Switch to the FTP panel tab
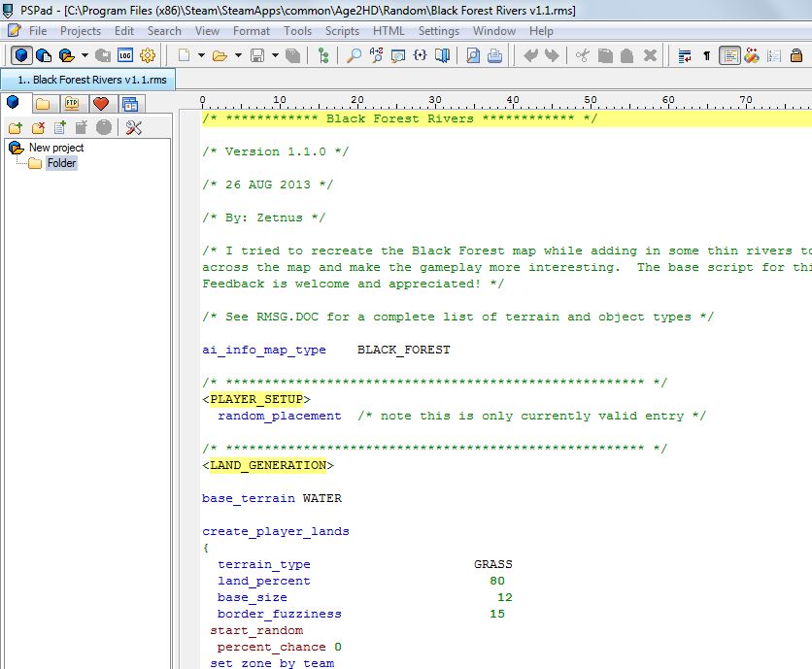 72,104
